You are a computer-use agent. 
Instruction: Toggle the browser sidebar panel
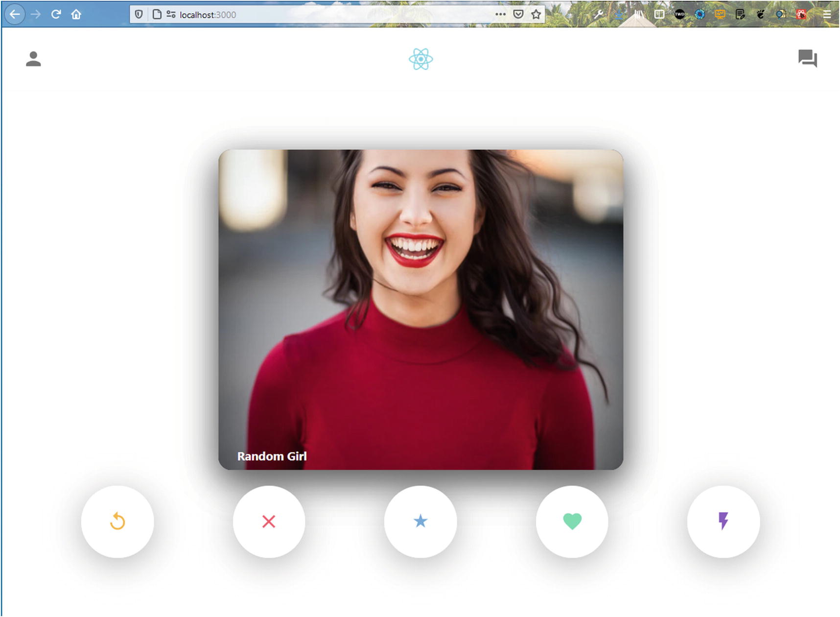(659, 14)
